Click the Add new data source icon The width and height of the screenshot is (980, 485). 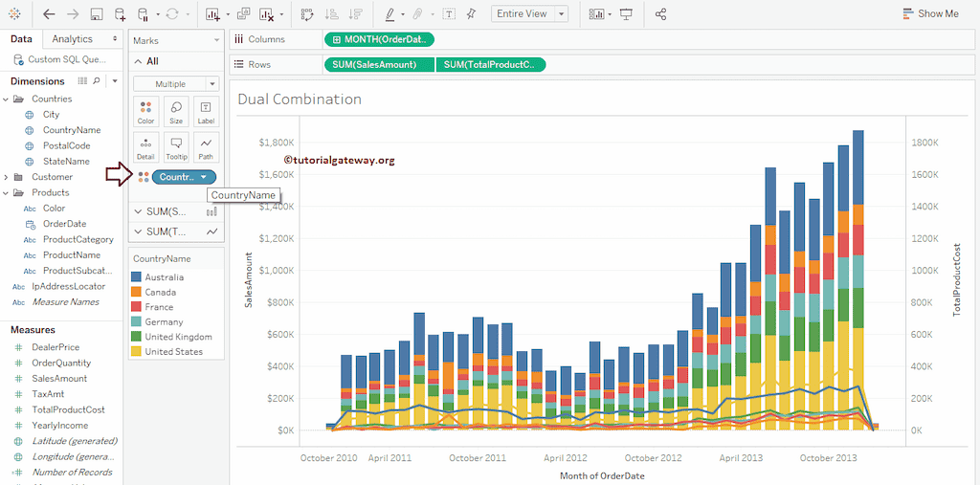click(120, 14)
